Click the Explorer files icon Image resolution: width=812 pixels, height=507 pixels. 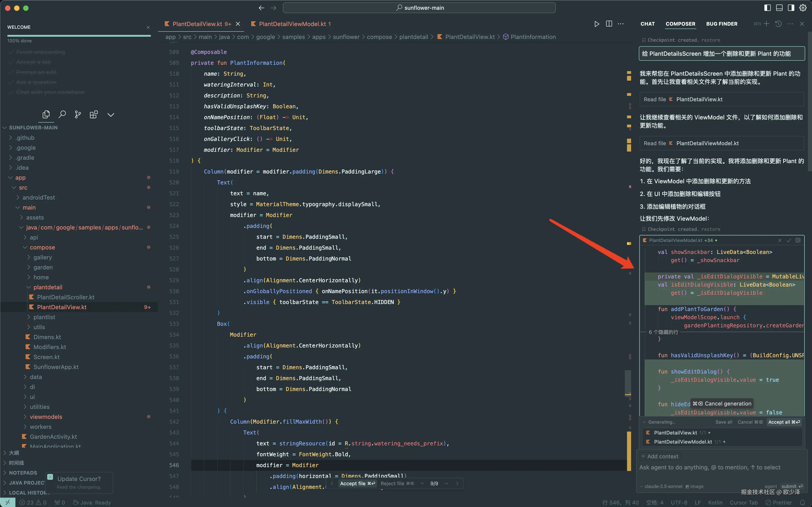46,115
